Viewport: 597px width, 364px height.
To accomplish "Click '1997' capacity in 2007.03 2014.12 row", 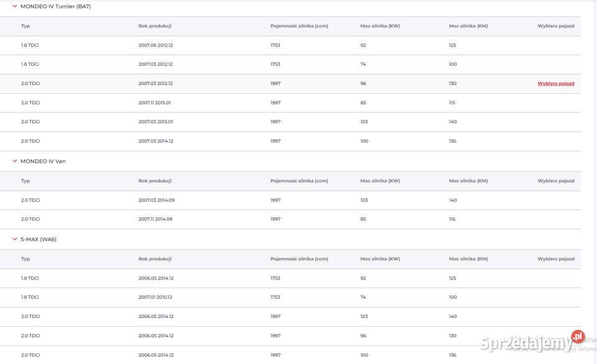I will [x=275, y=141].
